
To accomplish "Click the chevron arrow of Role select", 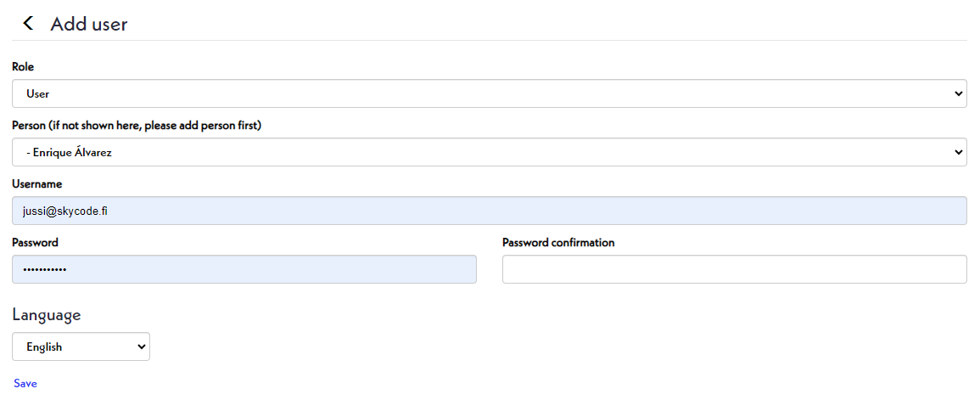I will point(958,93).
